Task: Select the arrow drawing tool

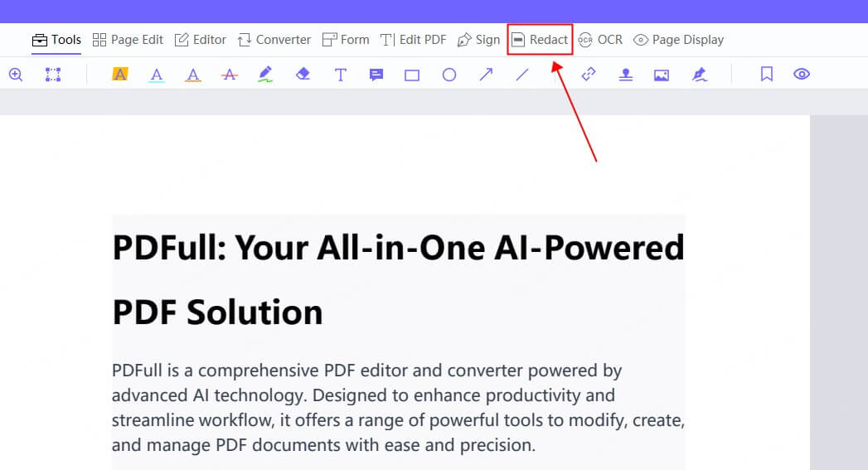Action: (x=486, y=75)
